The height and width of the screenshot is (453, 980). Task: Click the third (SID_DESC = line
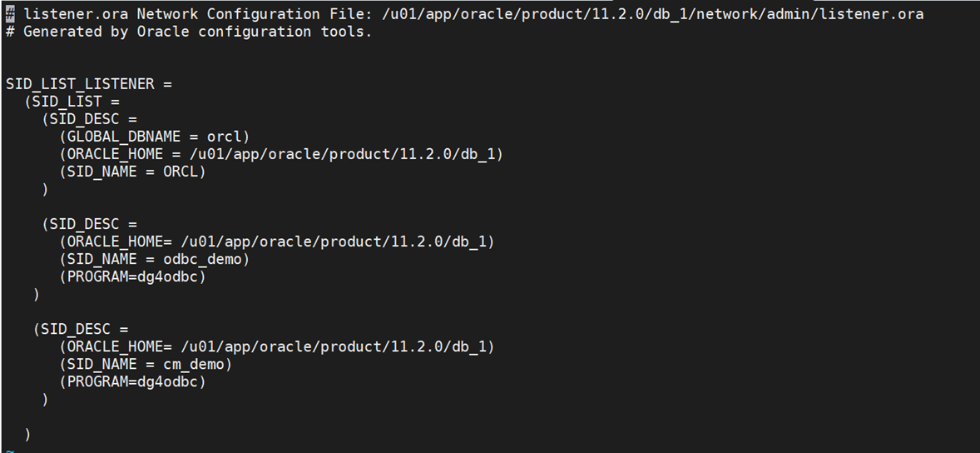pyautogui.click(x=81, y=329)
